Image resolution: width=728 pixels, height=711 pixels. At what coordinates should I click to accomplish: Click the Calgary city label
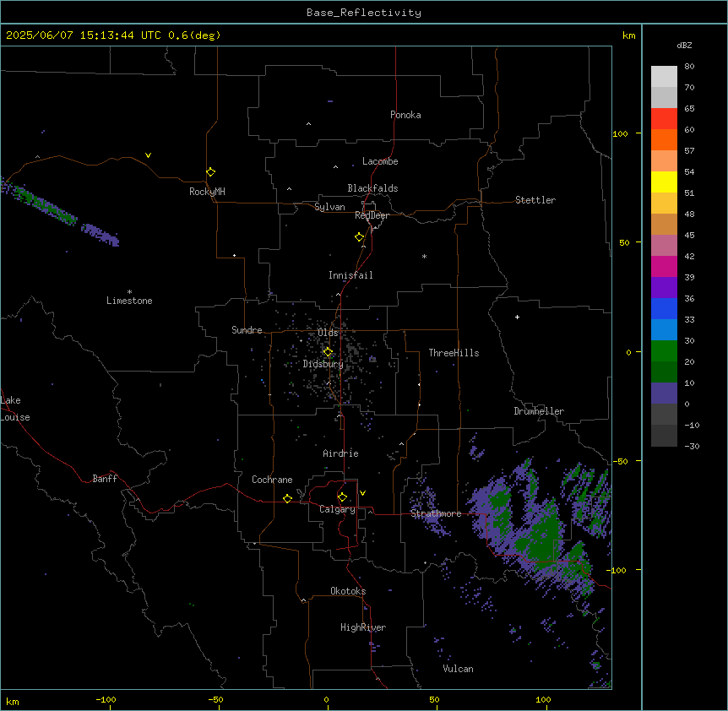(x=338, y=509)
